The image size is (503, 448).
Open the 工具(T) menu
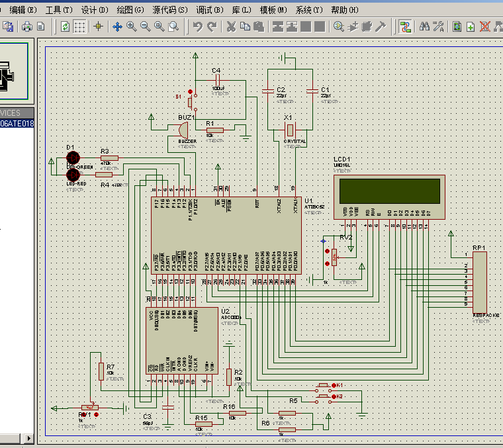click(58, 10)
